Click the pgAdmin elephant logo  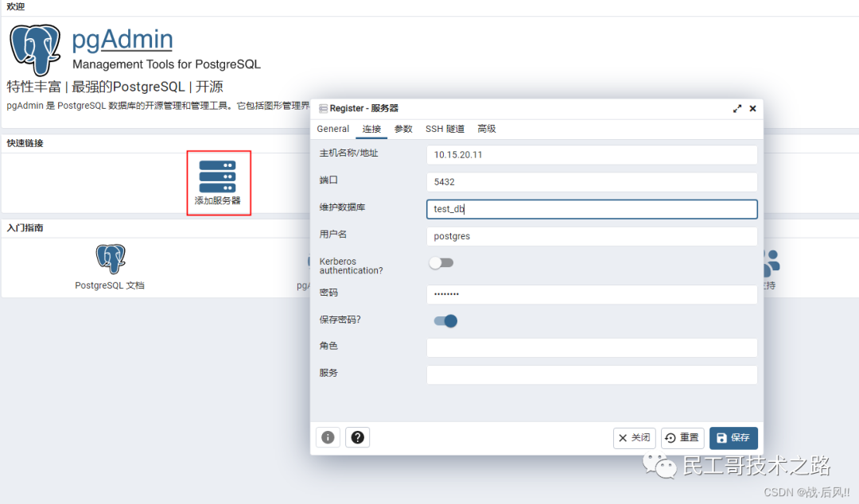(x=35, y=50)
